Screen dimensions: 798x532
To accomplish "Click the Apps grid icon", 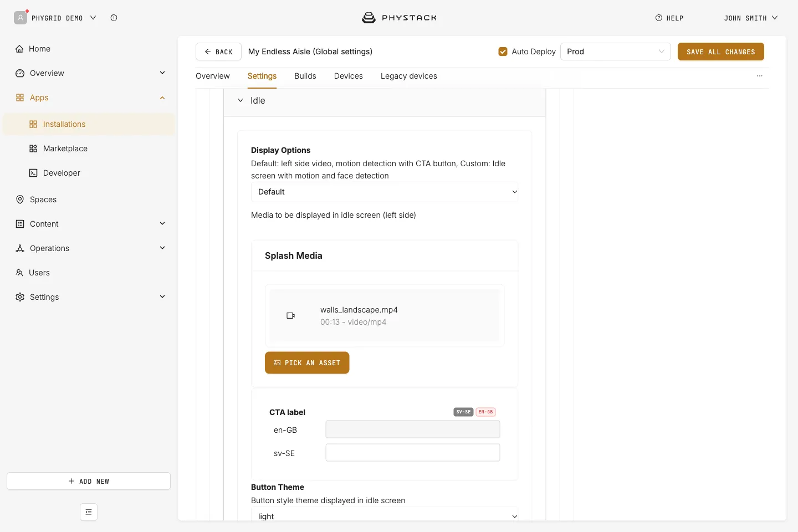I will coord(20,98).
